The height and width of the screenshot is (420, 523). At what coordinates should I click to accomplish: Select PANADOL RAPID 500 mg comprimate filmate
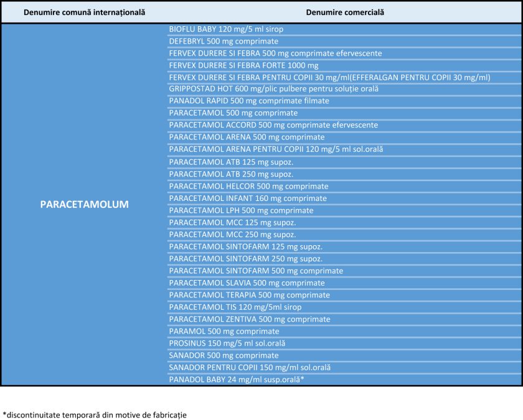(x=344, y=101)
